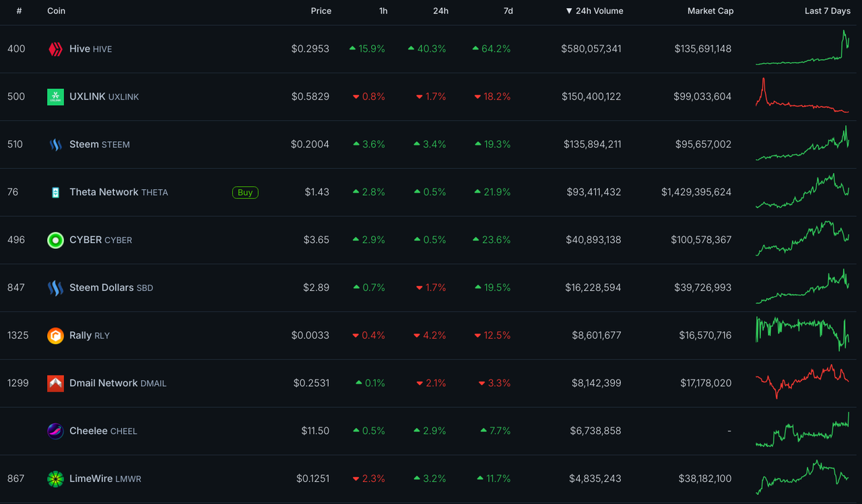This screenshot has height=504, width=862.
Task: Open Steem's 7-day sparkline chart
Action: [803, 143]
